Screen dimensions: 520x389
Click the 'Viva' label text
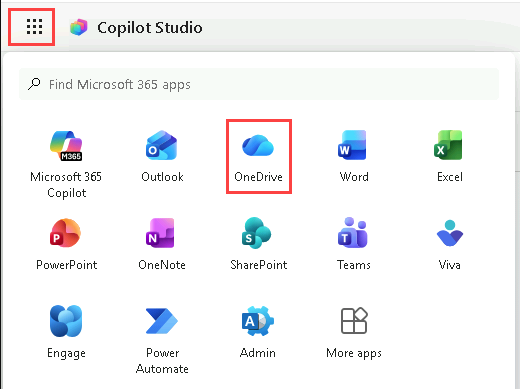pos(450,265)
